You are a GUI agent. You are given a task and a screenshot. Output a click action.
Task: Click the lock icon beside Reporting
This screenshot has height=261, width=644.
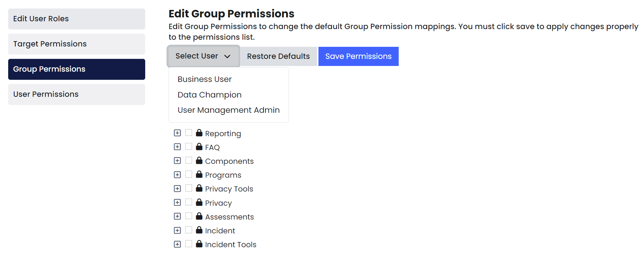[x=199, y=133]
